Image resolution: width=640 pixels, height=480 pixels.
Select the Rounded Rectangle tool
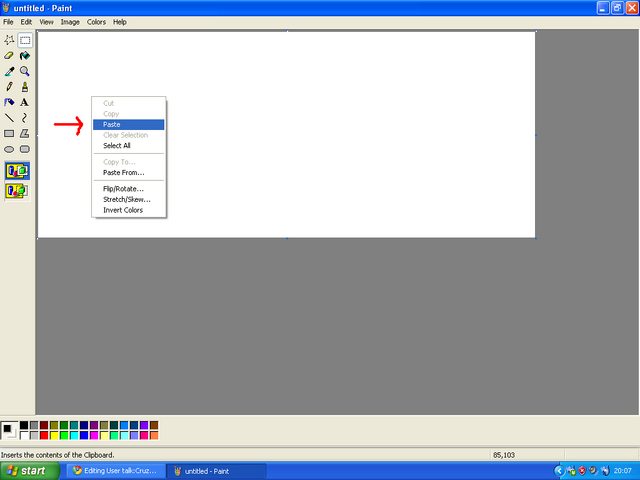[x=25, y=149]
